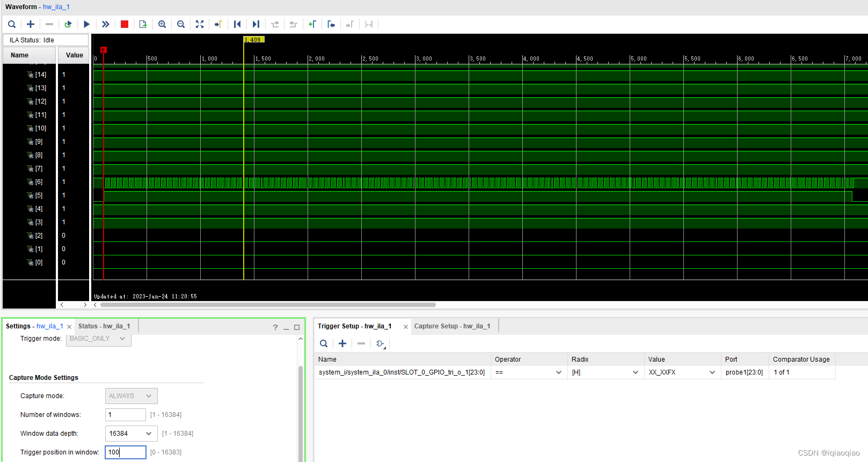Go to previous transition
Viewport: 868px width, 462px height.
[275, 24]
